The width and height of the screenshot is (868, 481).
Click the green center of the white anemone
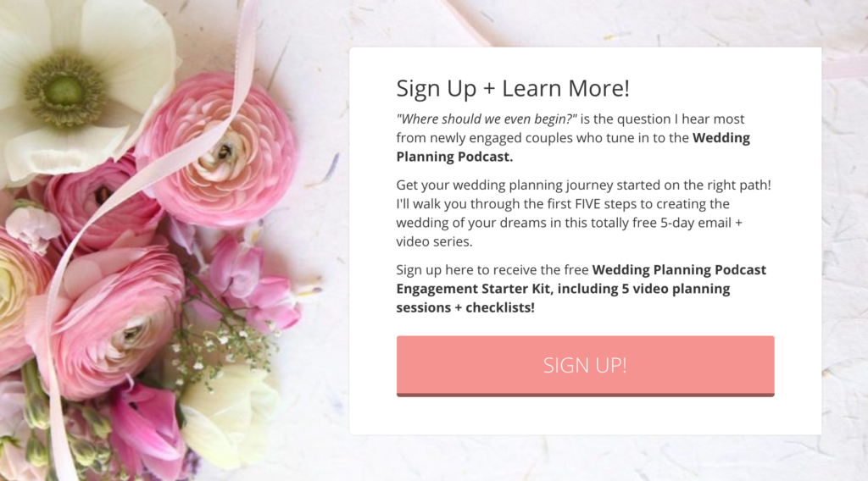(63, 91)
